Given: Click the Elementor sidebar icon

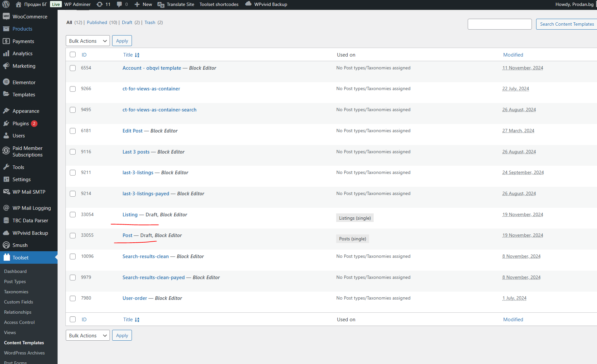Looking at the screenshot, I should [6, 82].
